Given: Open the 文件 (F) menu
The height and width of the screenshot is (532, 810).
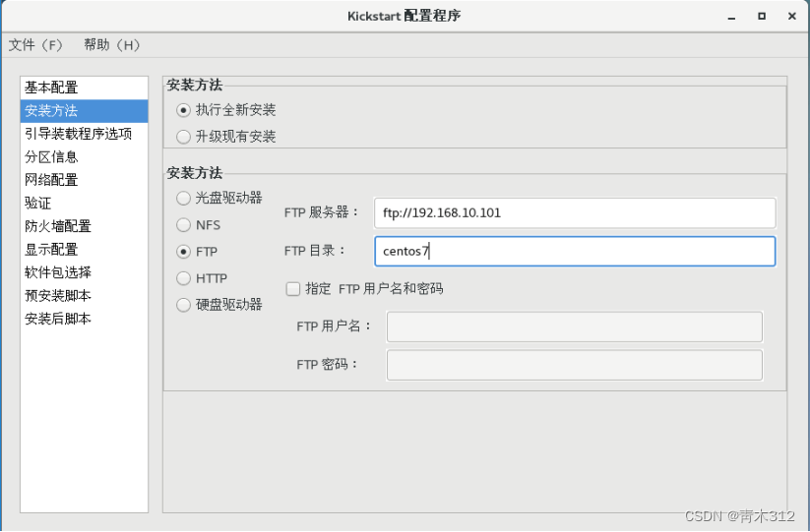Looking at the screenshot, I should 35,45.
